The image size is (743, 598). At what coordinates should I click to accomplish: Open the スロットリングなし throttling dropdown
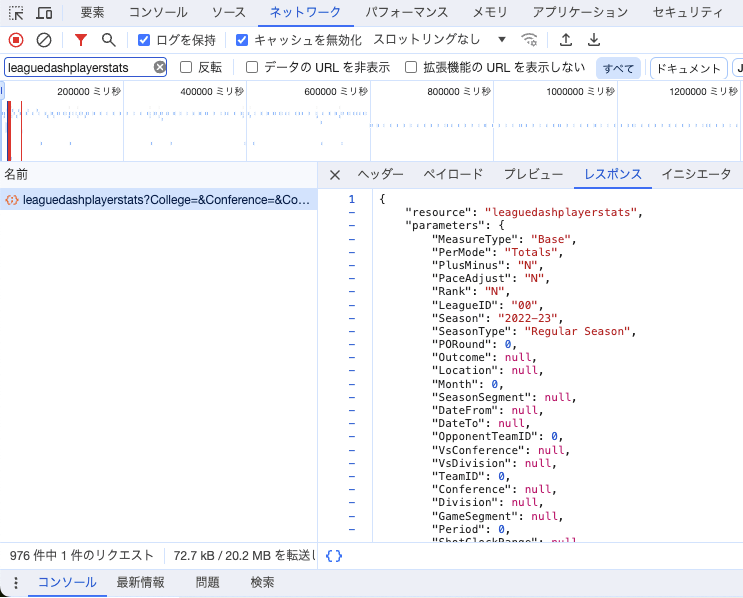click(x=439, y=40)
